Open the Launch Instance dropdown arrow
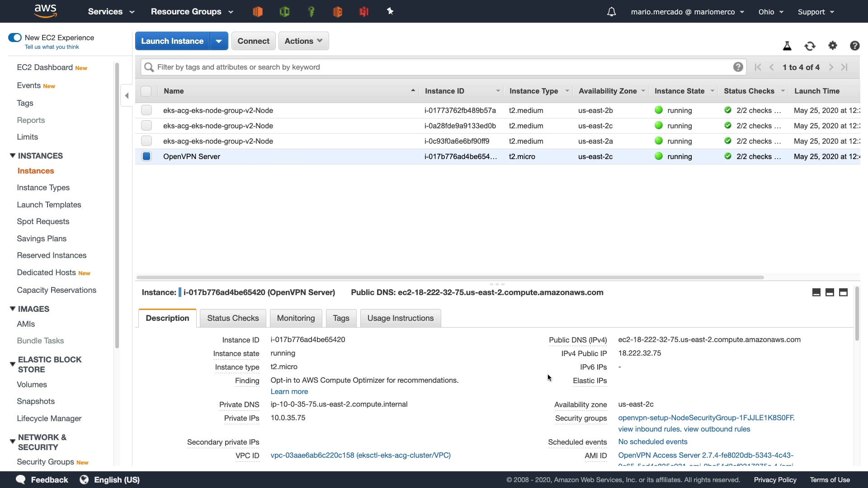Screen dimensions: 868x488 (x=219, y=41)
